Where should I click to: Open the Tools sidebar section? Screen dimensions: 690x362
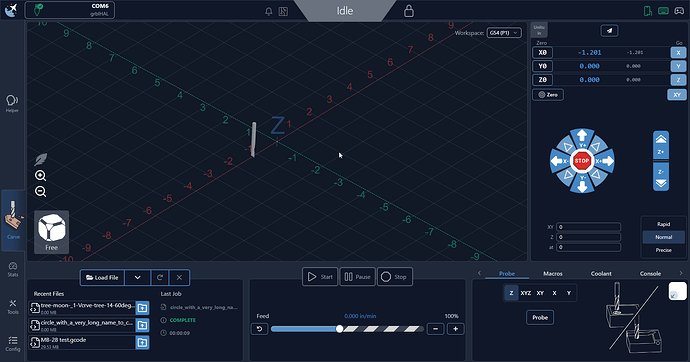(13, 307)
